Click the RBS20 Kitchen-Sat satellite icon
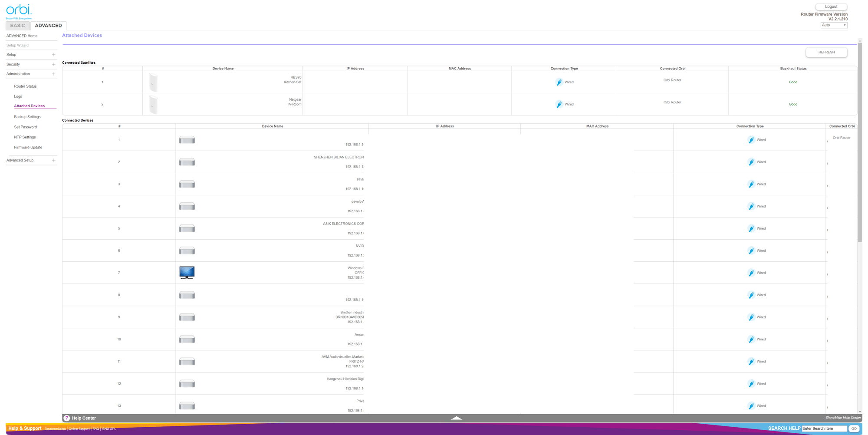This screenshot has width=868, height=435. (x=153, y=82)
